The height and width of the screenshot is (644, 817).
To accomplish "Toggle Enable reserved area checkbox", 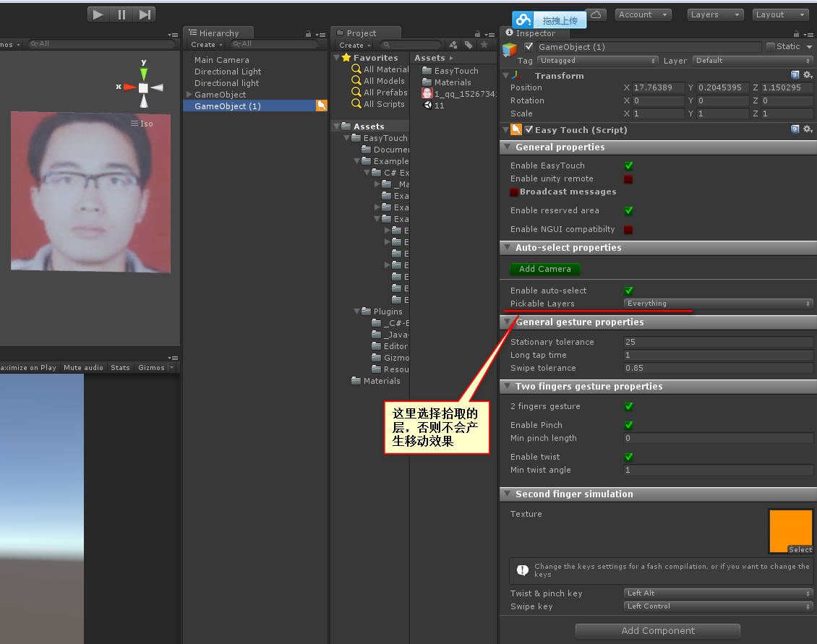I will pos(628,210).
